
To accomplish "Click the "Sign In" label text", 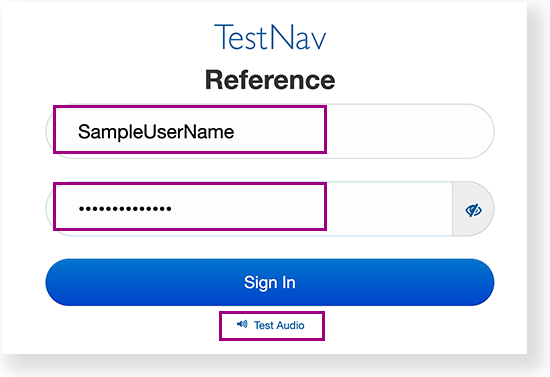I will tap(270, 282).
